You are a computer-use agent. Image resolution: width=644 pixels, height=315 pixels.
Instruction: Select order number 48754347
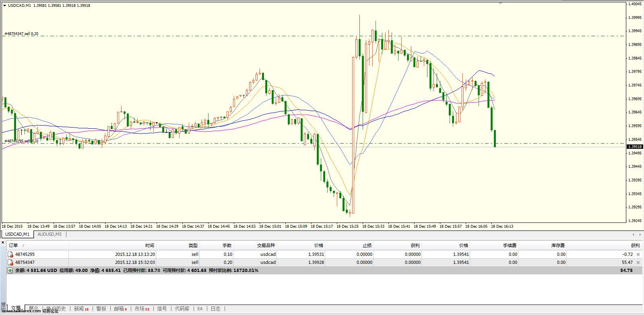point(25,262)
